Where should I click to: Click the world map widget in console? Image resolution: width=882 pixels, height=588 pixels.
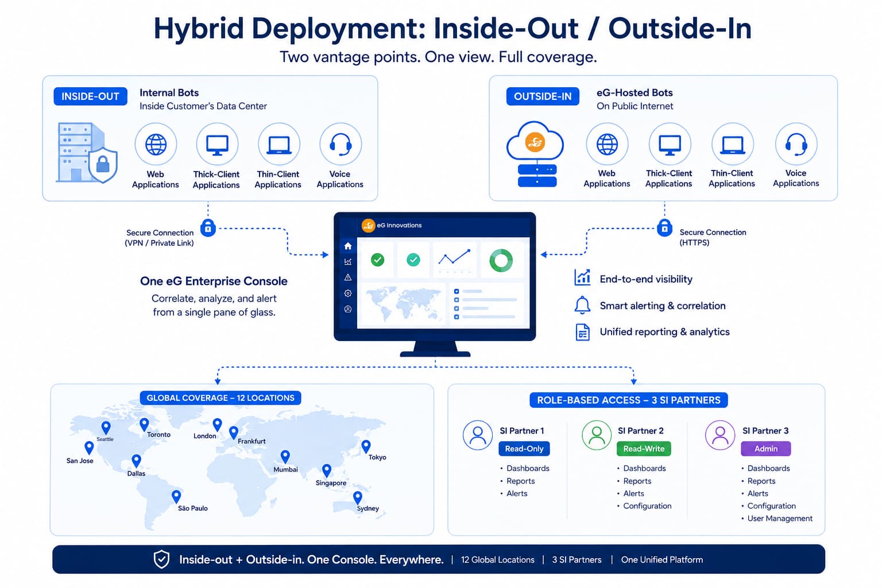click(x=403, y=304)
